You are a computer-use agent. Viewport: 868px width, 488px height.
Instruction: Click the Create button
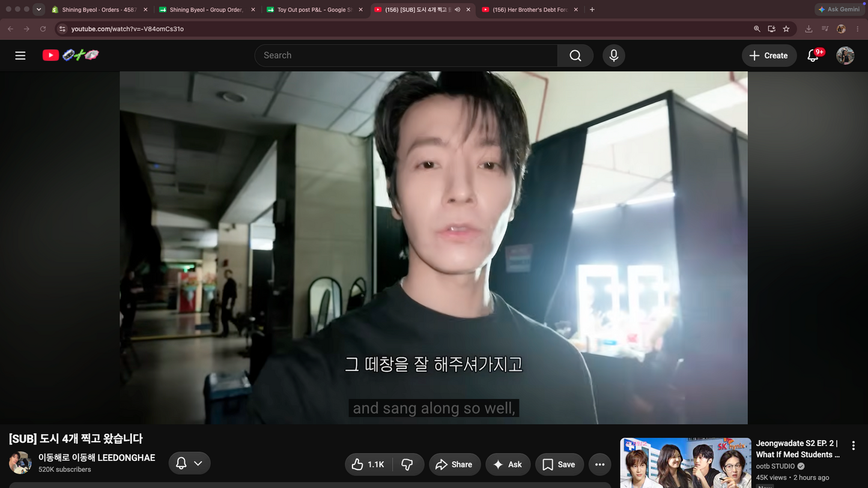click(x=769, y=55)
